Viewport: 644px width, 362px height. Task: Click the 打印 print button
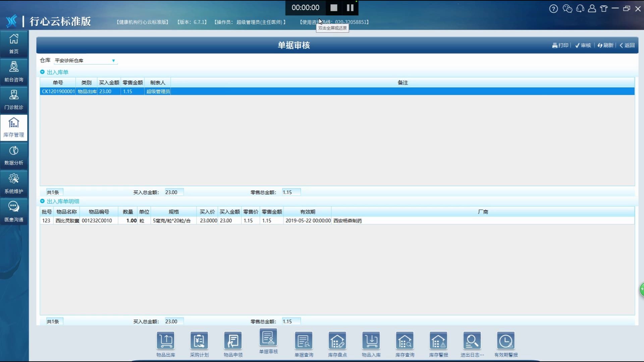tap(560, 45)
